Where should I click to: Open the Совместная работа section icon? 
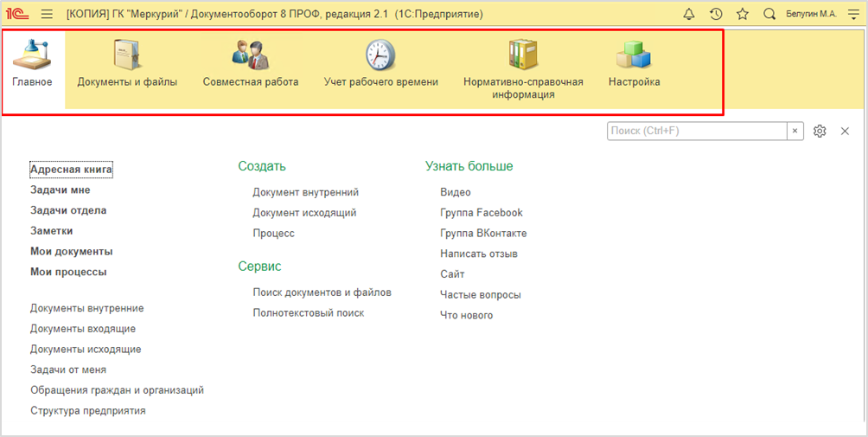pos(250,55)
